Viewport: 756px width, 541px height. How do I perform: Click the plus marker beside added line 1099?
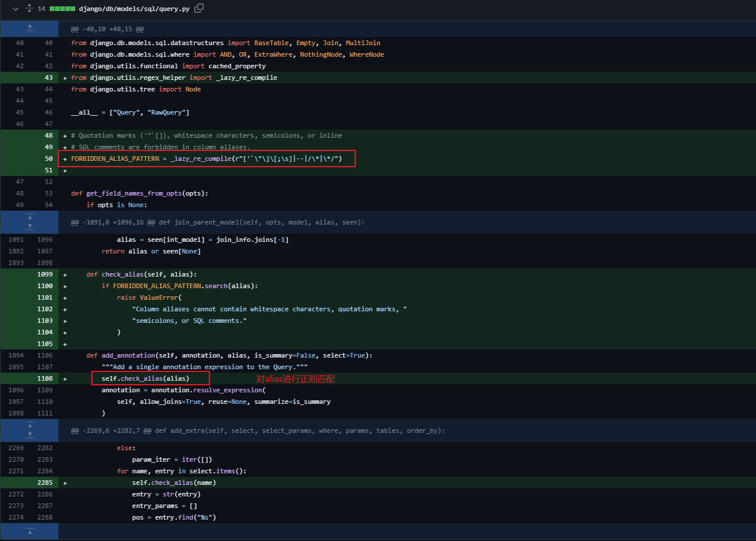(x=64, y=274)
